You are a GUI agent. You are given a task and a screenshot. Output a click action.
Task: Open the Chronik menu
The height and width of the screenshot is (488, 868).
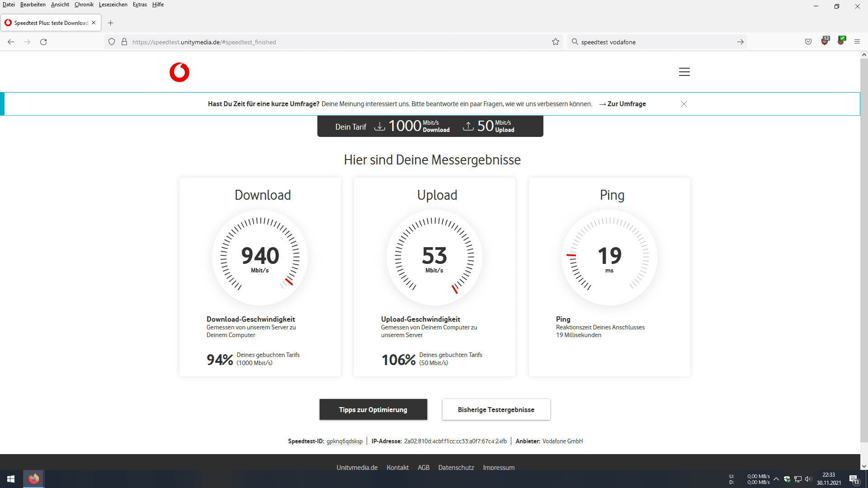pyautogui.click(x=84, y=5)
